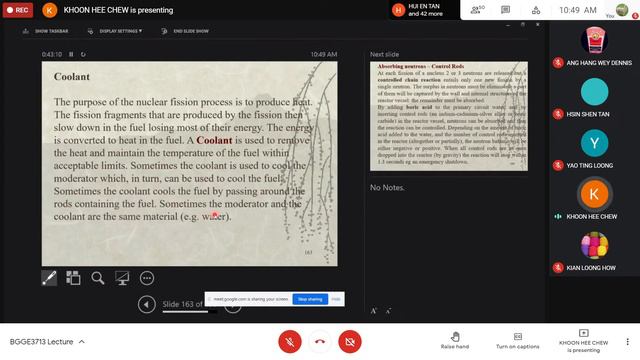Click YAO TING LOONG participant avatar
640x360 pixels.
click(594, 143)
